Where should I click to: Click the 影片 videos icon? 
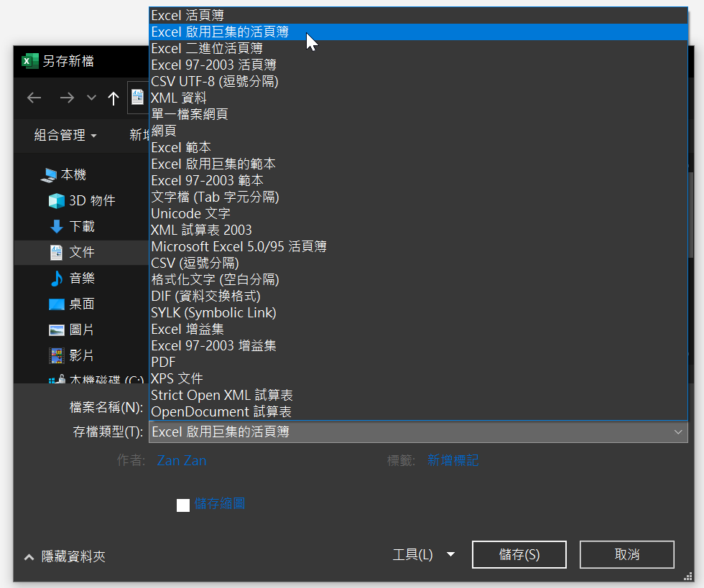pyautogui.click(x=57, y=356)
